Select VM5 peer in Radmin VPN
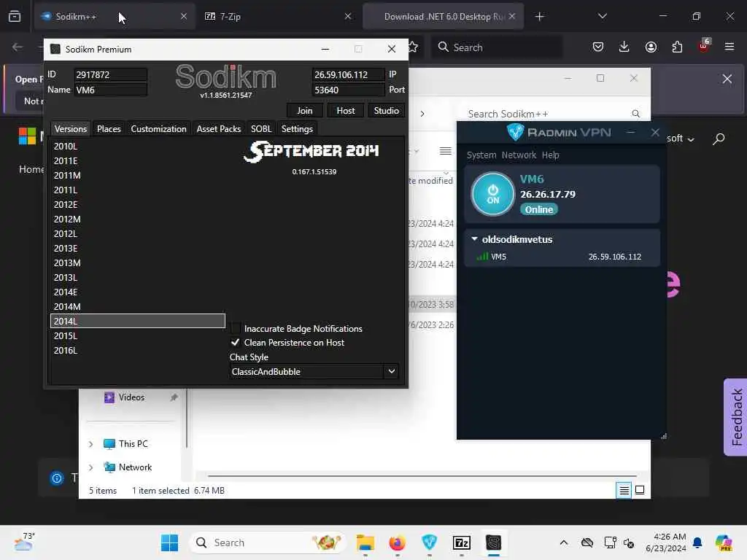Image resolution: width=747 pixels, height=560 pixels. coord(562,257)
